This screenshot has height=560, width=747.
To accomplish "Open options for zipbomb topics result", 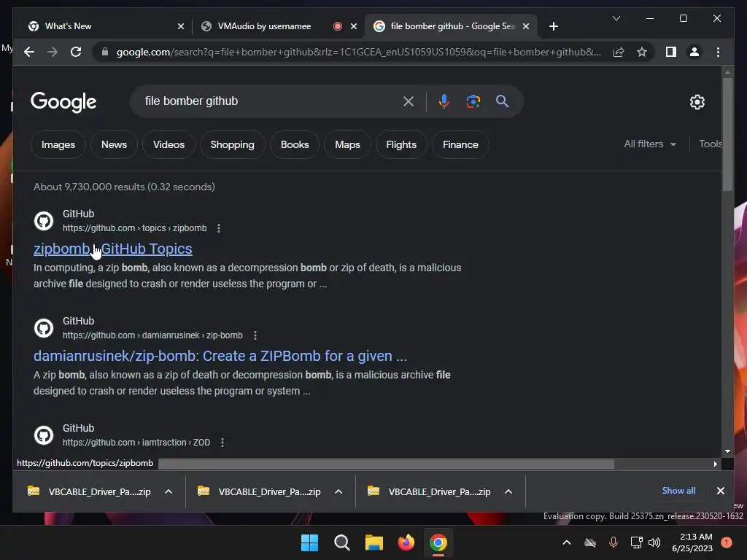I will pos(219,228).
